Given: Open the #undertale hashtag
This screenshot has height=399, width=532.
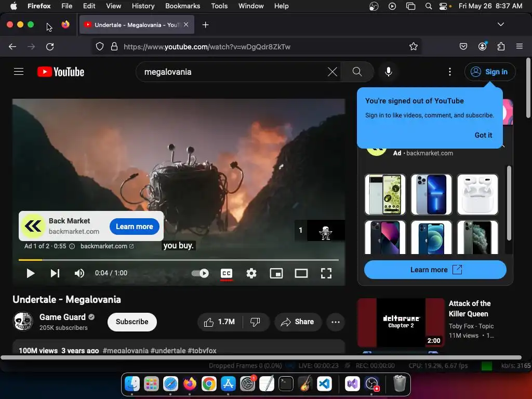Looking at the screenshot, I should (168, 351).
